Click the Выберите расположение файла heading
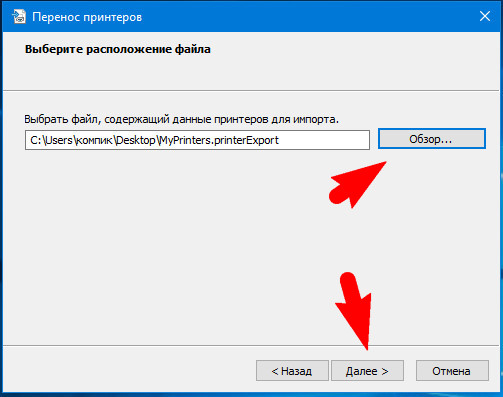 pyautogui.click(x=118, y=49)
